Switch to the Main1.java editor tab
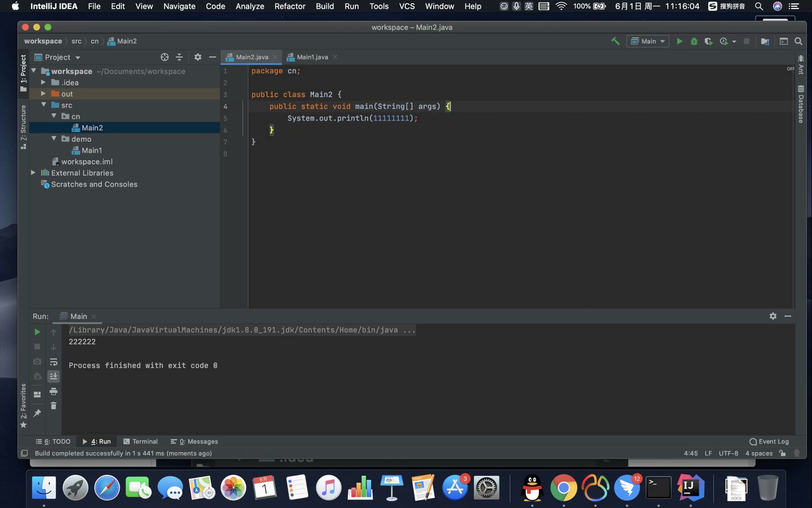The image size is (812, 508). click(x=312, y=57)
